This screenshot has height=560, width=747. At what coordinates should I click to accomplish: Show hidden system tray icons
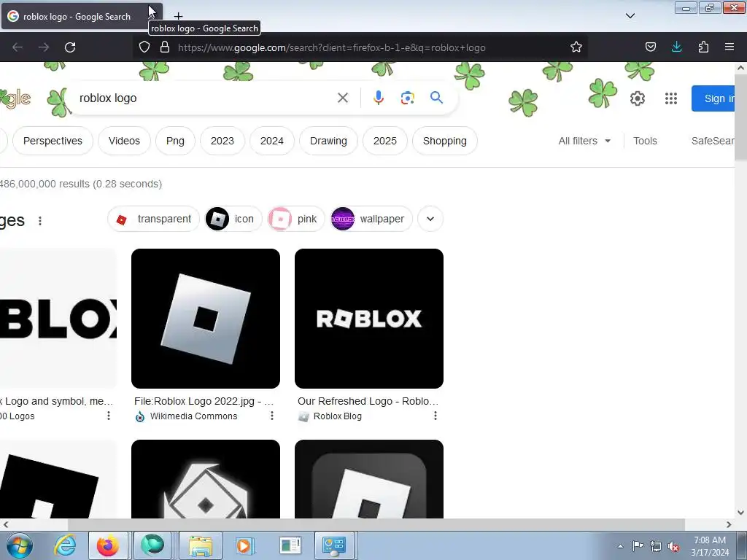620,546
